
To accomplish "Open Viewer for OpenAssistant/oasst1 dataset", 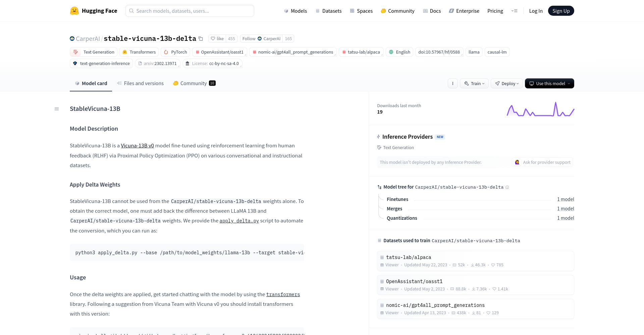I will (x=389, y=289).
